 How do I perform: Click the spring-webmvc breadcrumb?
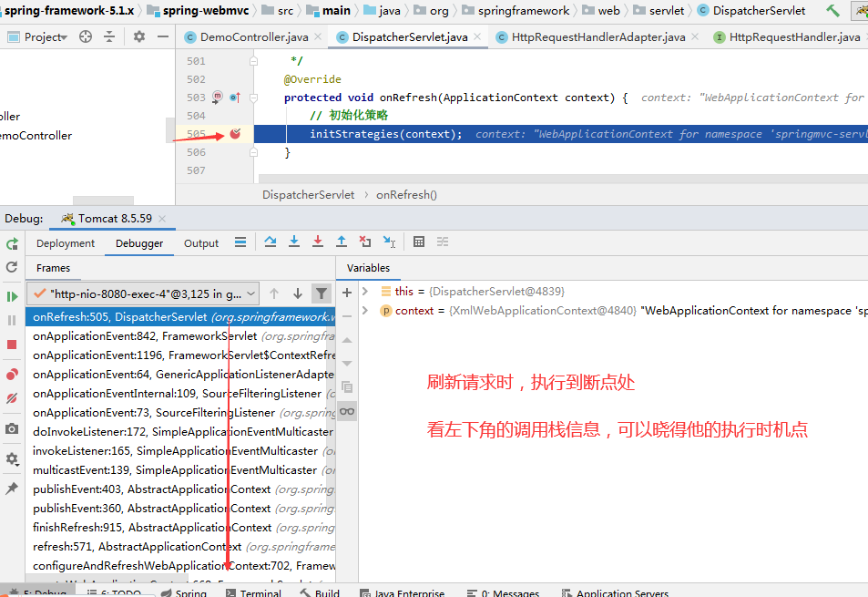tap(199, 11)
